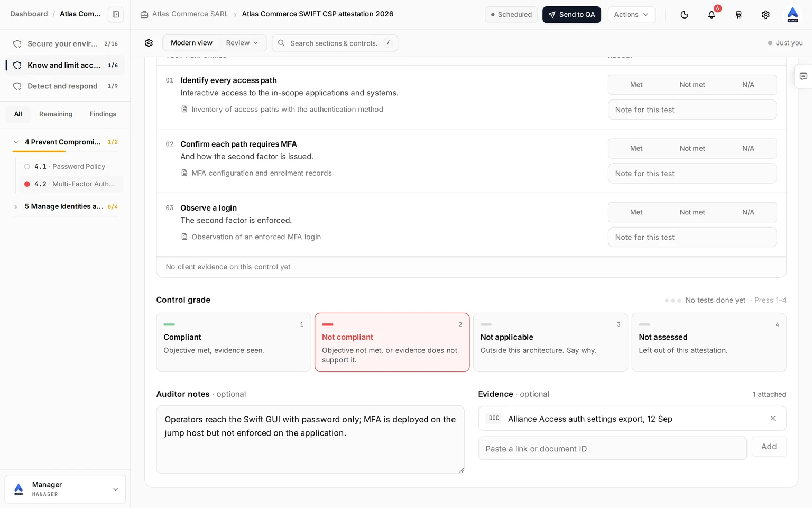Expand 5 Manage Identities section
Viewport: 812px width, 508px height.
click(16, 207)
